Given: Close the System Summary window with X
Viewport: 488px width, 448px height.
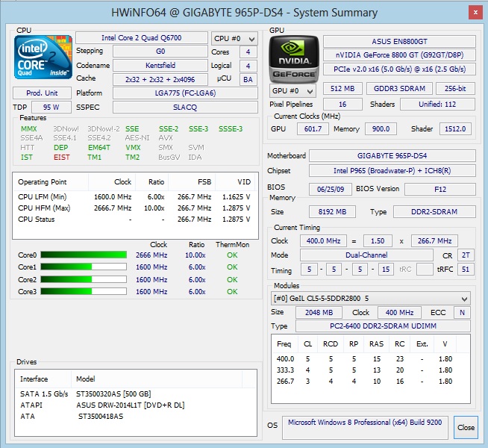Looking at the screenshot, I should 475,13.
